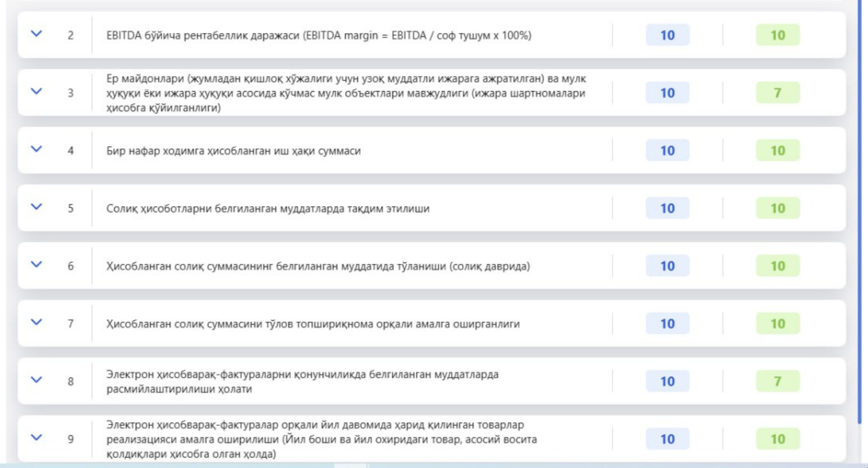Select the green 10 badge in row 4
The width and height of the screenshot is (868, 468).
tap(778, 151)
